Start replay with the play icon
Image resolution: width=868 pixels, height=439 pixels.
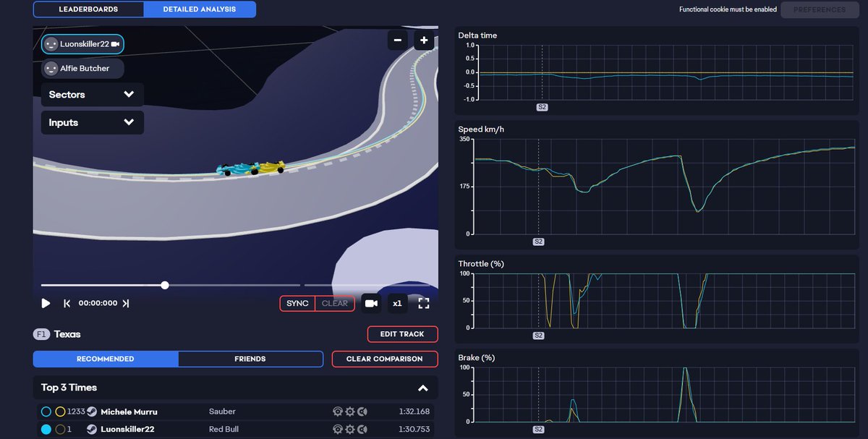(46, 303)
